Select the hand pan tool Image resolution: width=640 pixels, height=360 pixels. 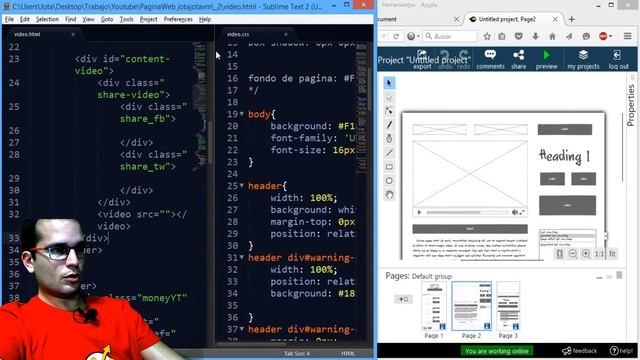point(389,195)
